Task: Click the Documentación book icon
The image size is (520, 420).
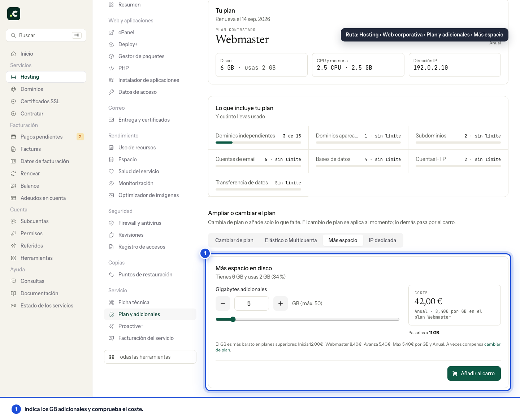Action: point(13,293)
